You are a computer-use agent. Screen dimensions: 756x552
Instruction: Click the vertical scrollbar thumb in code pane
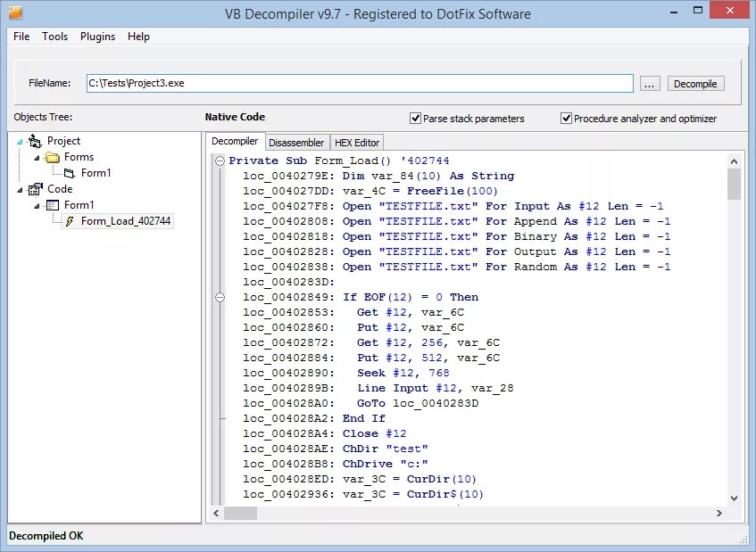click(x=734, y=184)
